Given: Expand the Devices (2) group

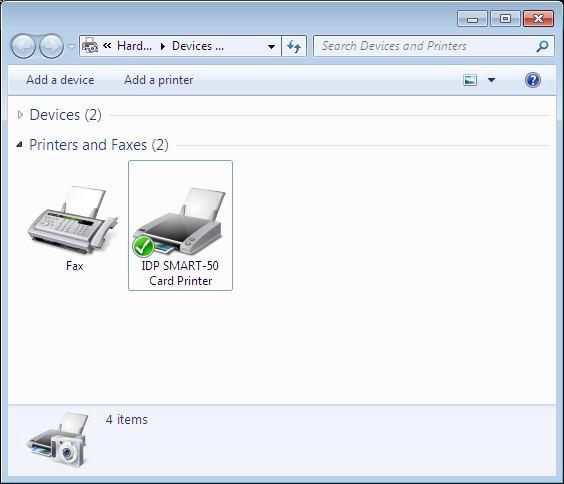Looking at the screenshot, I should [x=21, y=115].
